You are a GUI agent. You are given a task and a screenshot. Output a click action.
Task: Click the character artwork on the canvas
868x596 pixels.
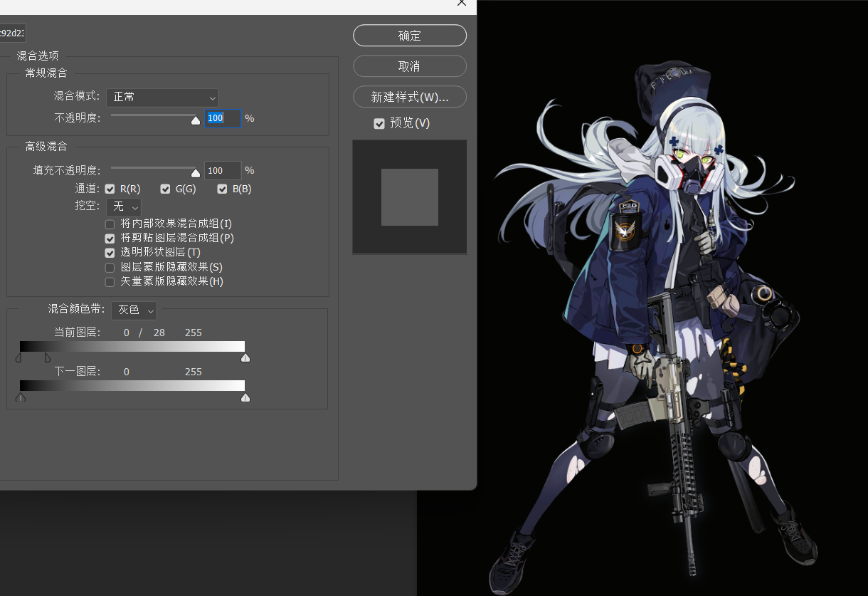pyautogui.click(x=655, y=328)
